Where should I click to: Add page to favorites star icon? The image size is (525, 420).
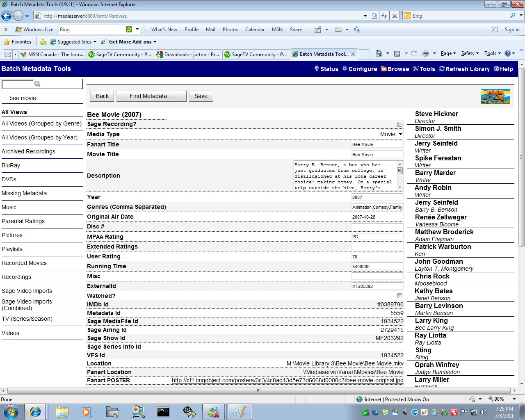[x=43, y=42]
